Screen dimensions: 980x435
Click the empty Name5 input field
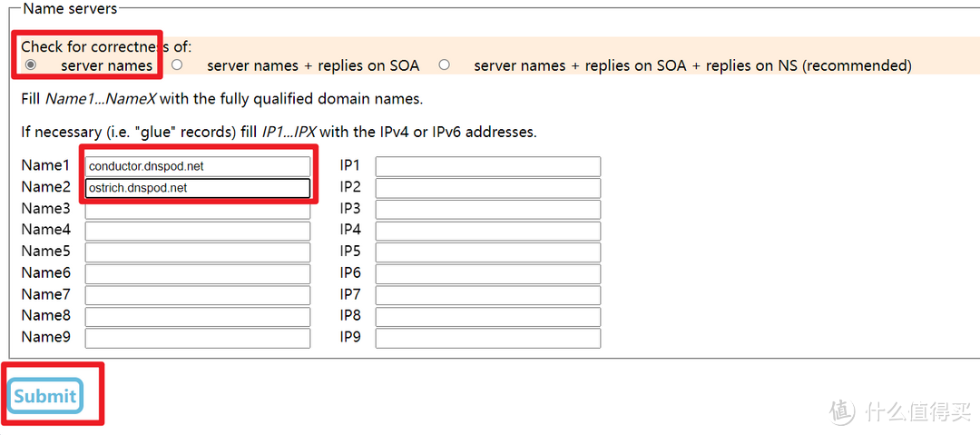(x=198, y=252)
